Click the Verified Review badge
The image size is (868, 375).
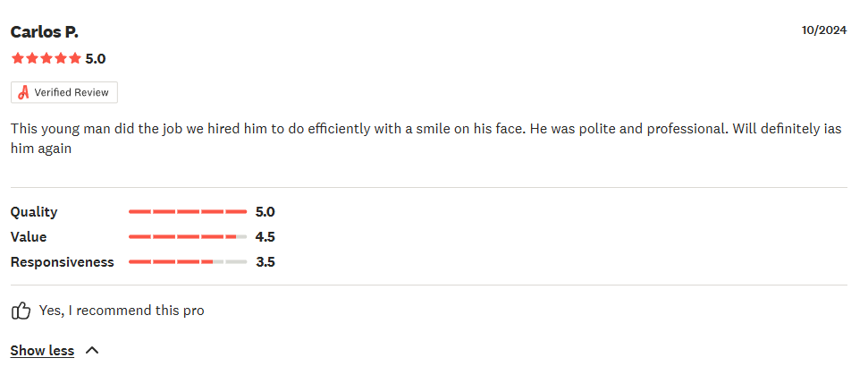[64, 92]
